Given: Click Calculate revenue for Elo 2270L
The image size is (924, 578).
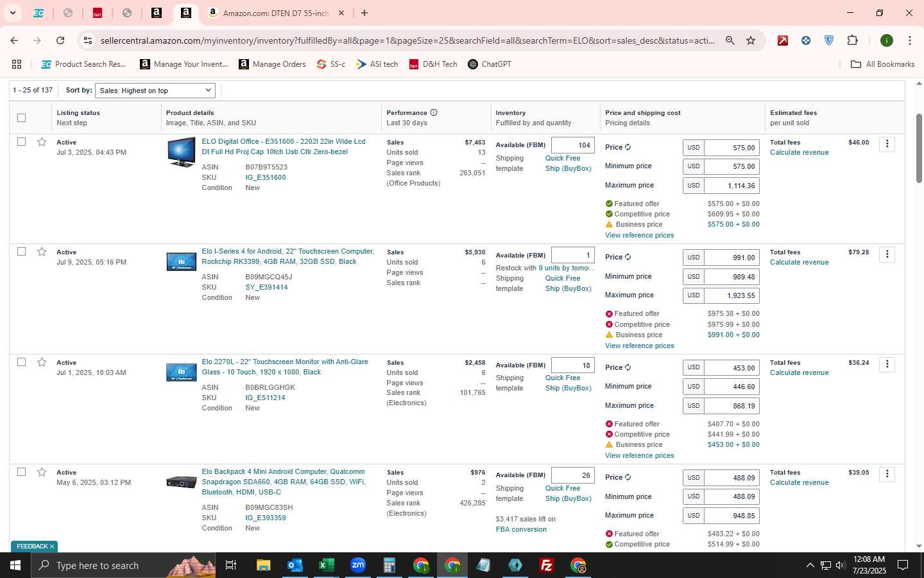Looking at the screenshot, I should [x=799, y=372].
